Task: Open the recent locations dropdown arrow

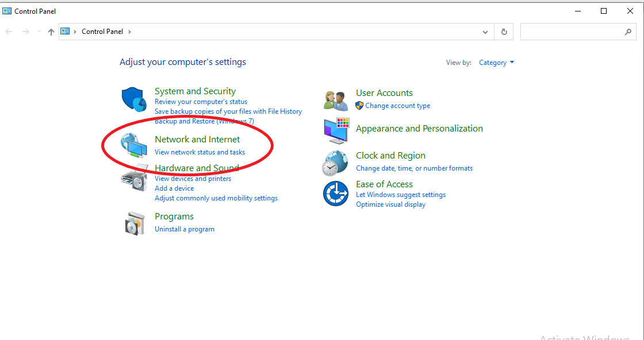Action: 39,32
